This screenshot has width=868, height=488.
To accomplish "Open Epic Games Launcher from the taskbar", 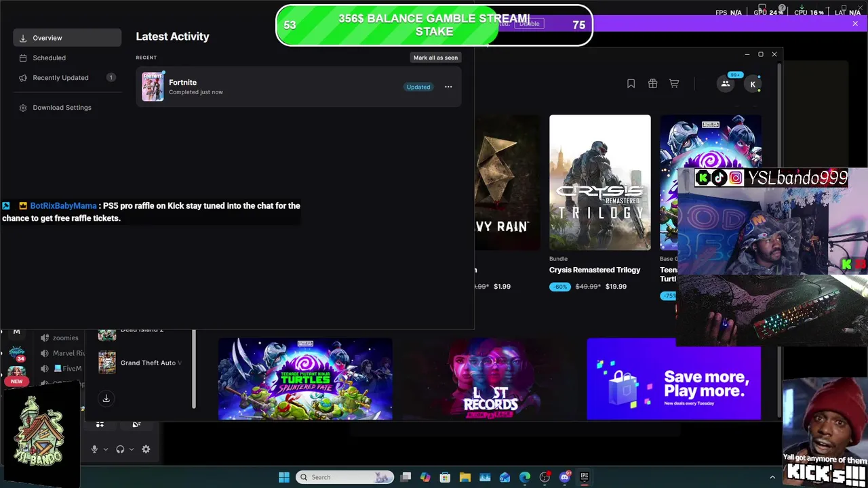I will coord(585,477).
